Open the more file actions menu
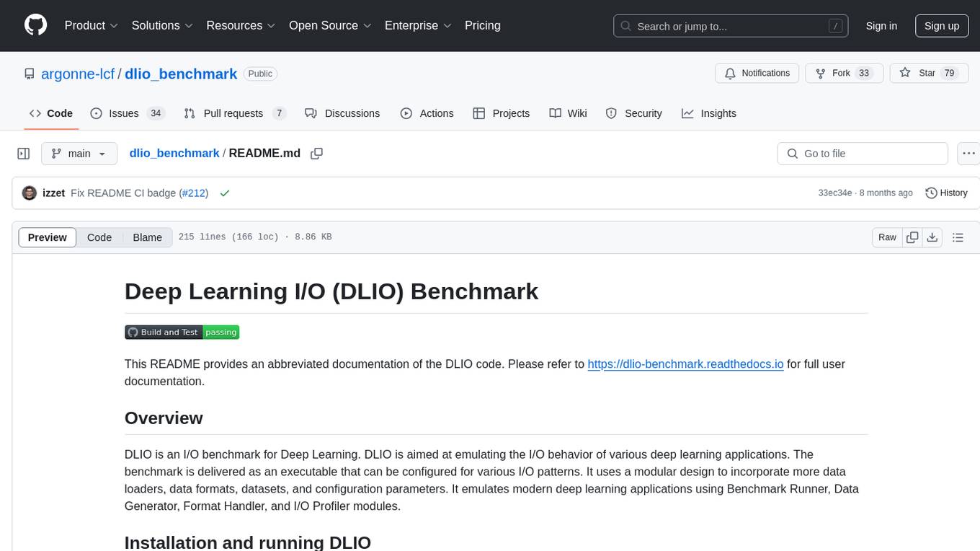The height and width of the screenshot is (551, 980). 968,154
